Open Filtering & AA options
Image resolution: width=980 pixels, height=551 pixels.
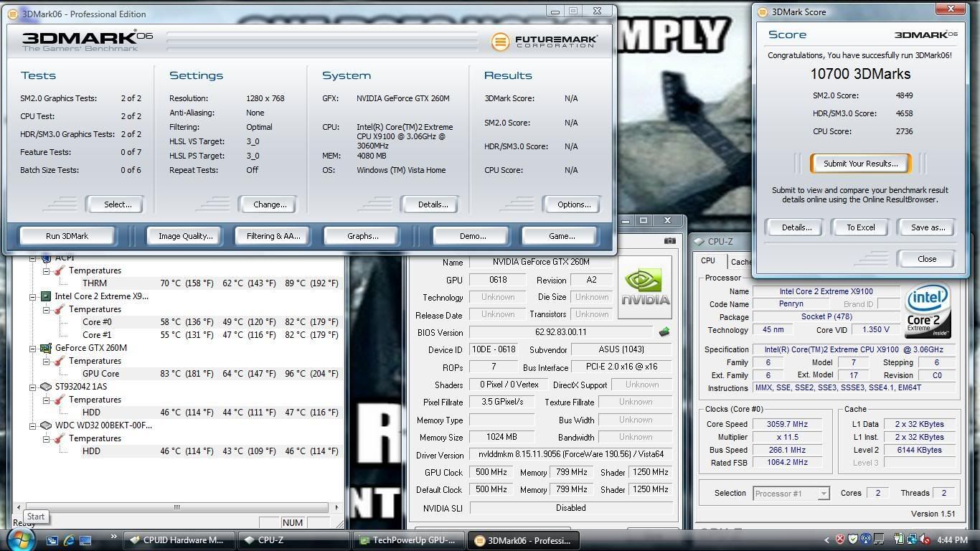point(273,236)
